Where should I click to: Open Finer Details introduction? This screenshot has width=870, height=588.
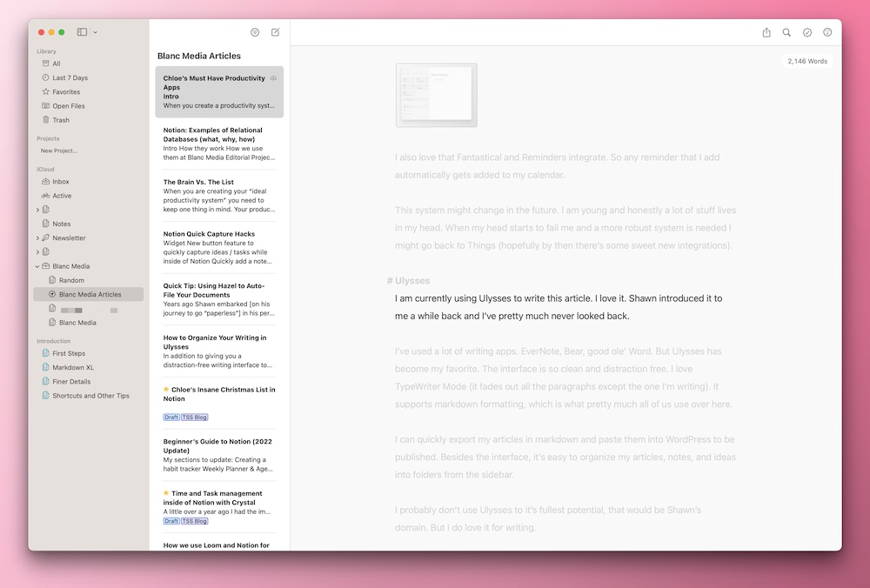[x=89, y=382]
